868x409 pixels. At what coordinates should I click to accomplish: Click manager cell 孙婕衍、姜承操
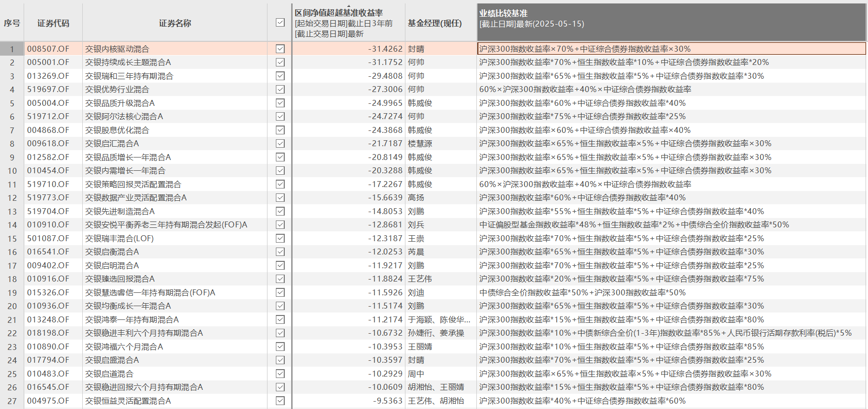point(436,333)
